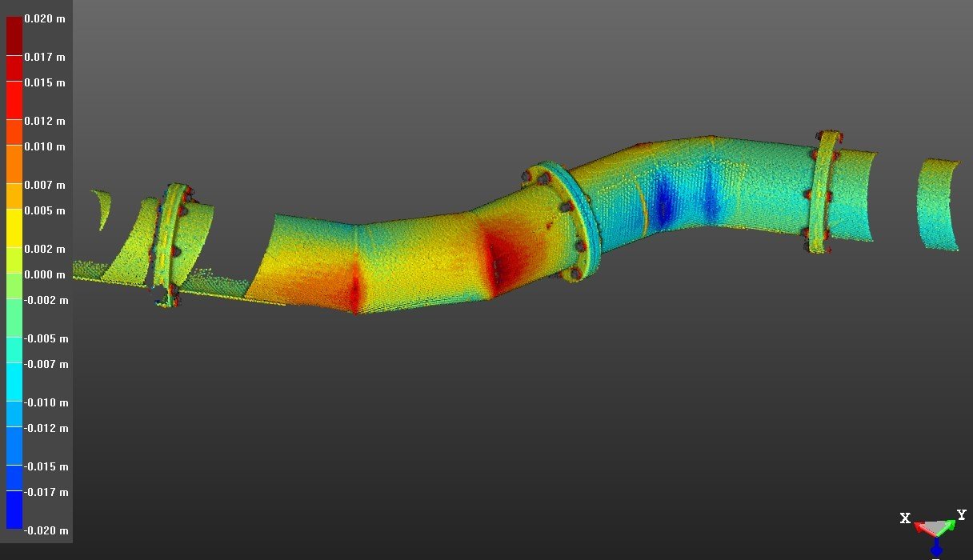Click the dark red top of color scale
Image resolution: width=973 pixels, height=560 pixels.
tap(14, 34)
